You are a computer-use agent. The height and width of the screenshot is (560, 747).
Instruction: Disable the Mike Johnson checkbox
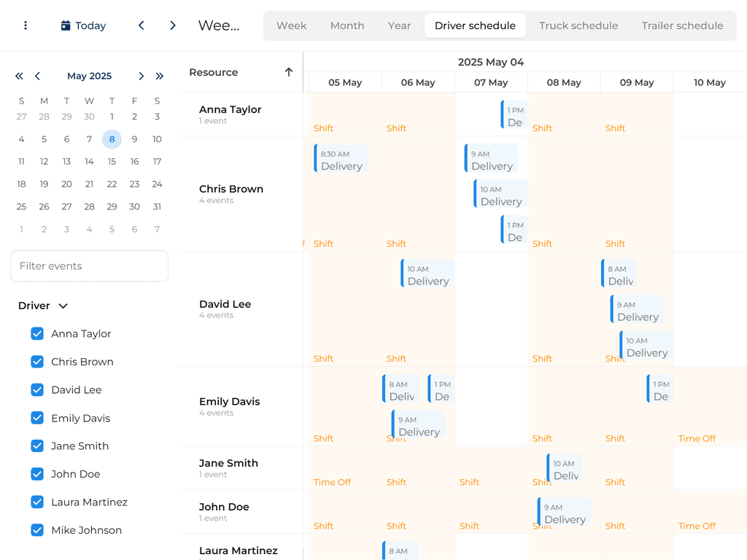(x=37, y=530)
